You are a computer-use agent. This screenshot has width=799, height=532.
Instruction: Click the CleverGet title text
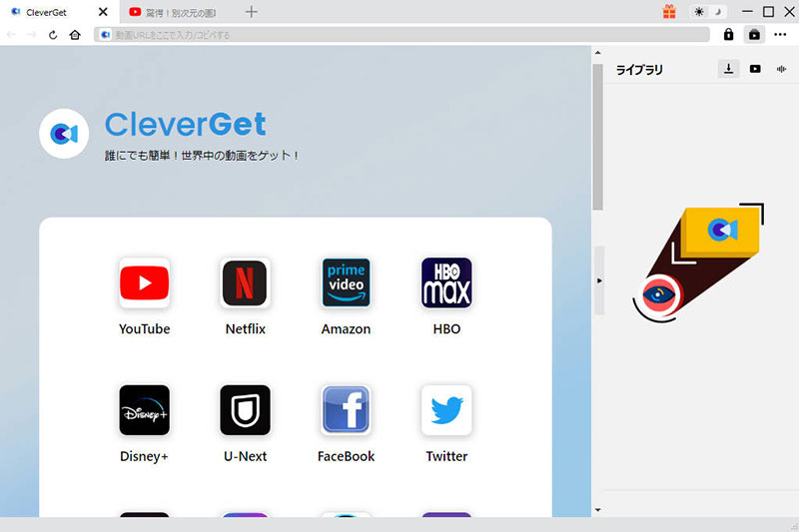(186, 124)
